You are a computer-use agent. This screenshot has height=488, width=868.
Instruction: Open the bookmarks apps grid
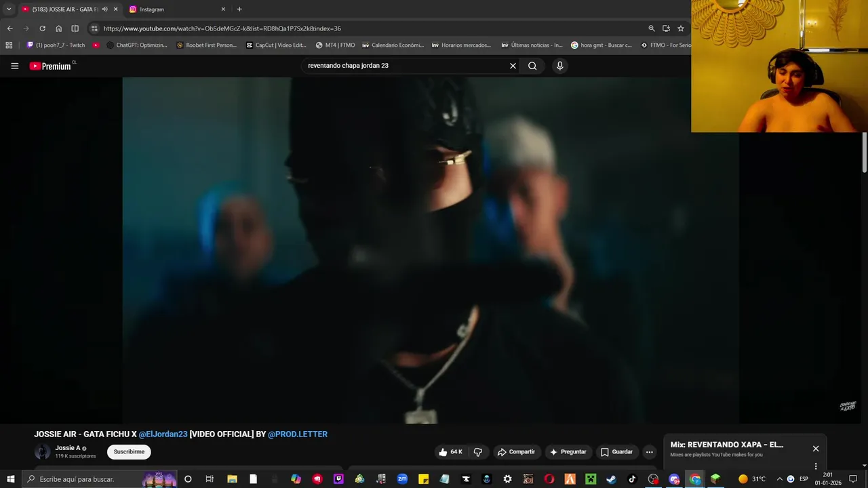[9, 45]
